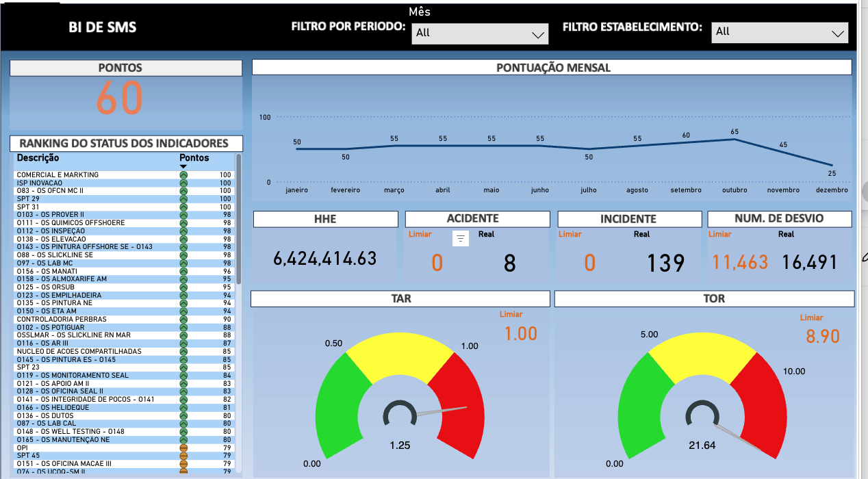Screen dimensions: 868x479
Task: Select the row O143 - OS PINTURA OFFSHORE SE - O143
Action: (x=124, y=247)
